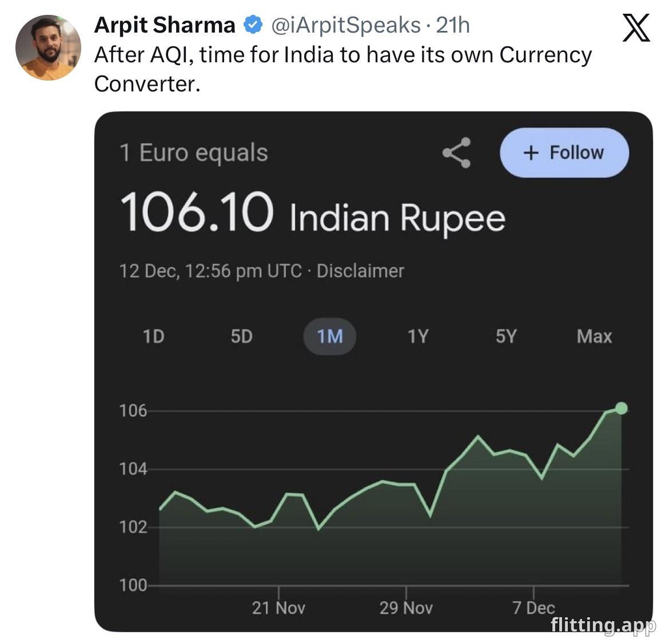
Task: Switch to the 1Y view
Action: 418,337
